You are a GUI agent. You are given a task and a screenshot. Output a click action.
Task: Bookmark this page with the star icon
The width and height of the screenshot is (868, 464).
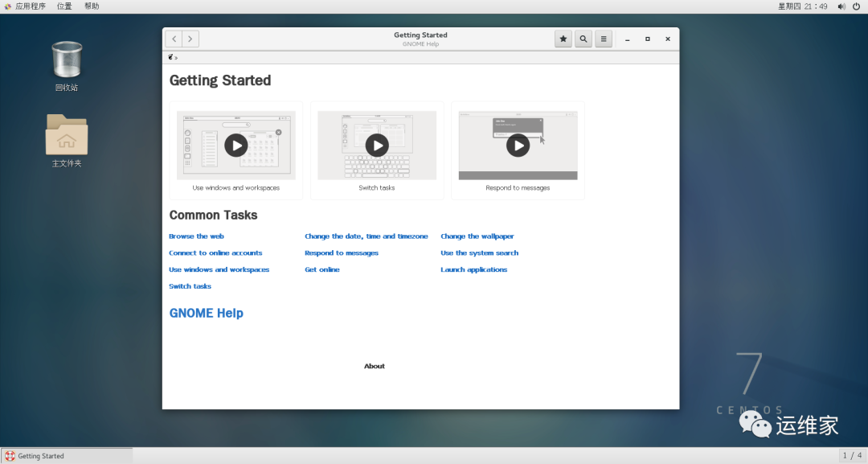click(563, 39)
